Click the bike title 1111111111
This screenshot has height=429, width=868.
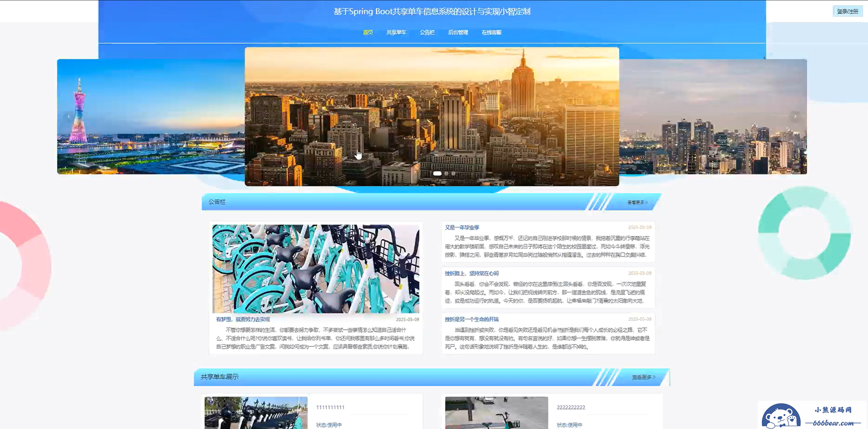point(330,407)
